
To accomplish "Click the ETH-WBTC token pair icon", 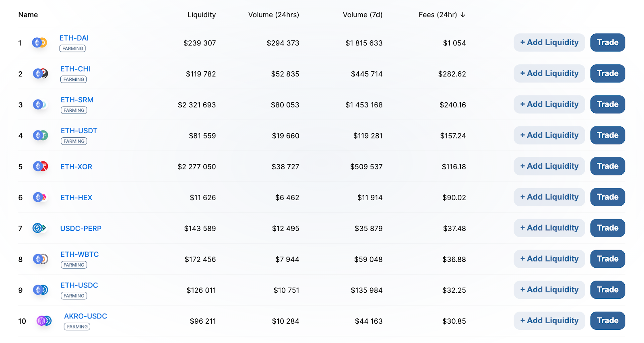I will coord(40,259).
